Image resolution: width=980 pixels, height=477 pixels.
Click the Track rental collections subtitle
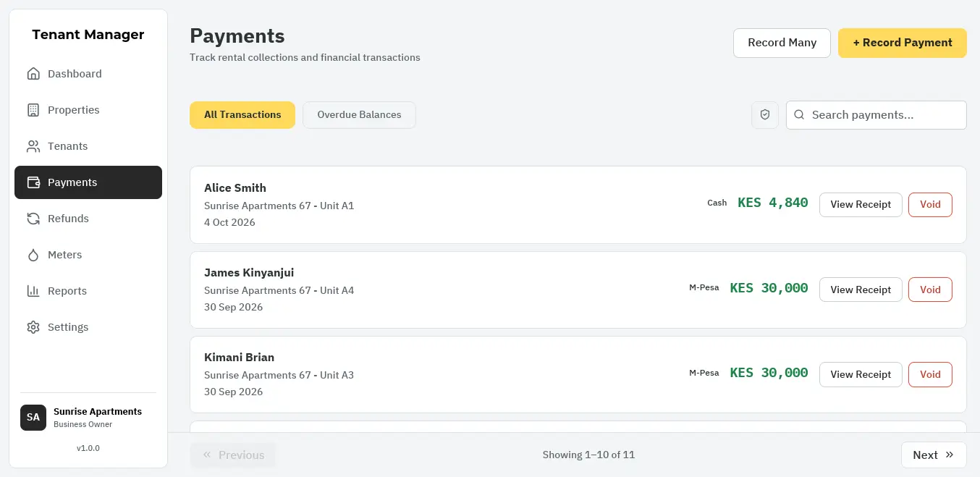pyautogui.click(x=305, y=57)
